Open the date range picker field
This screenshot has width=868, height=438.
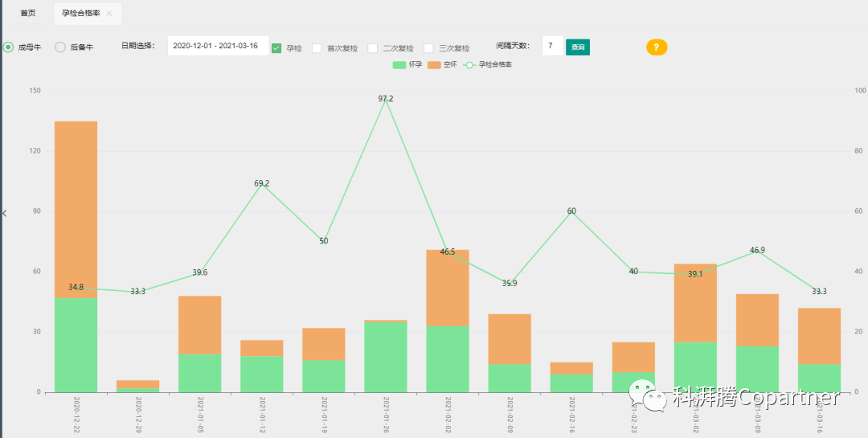point(215,47)
